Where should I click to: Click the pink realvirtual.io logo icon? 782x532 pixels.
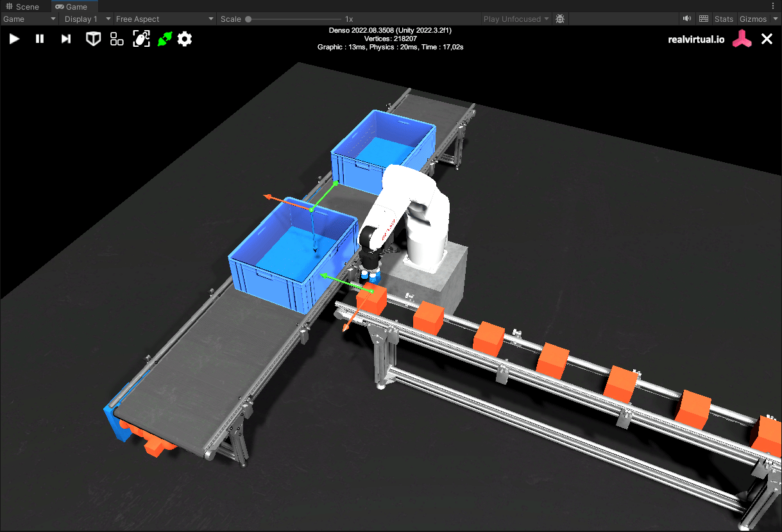[743, 39]
